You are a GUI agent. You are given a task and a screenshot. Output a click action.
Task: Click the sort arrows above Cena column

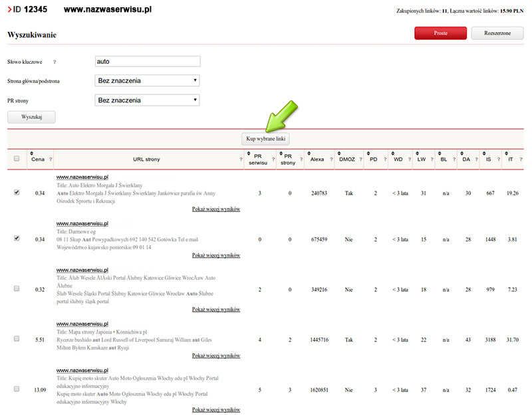(31, 152)
